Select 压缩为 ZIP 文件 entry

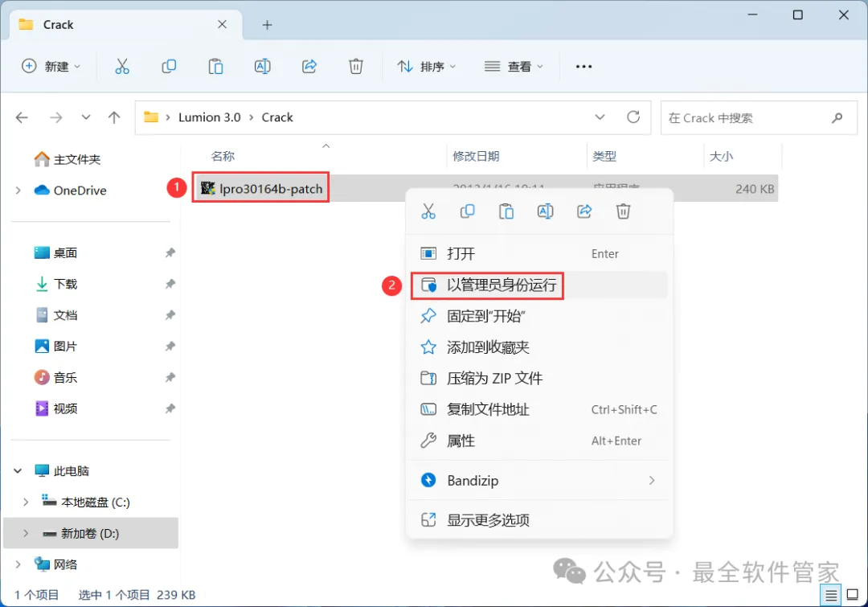coord(539,378)
